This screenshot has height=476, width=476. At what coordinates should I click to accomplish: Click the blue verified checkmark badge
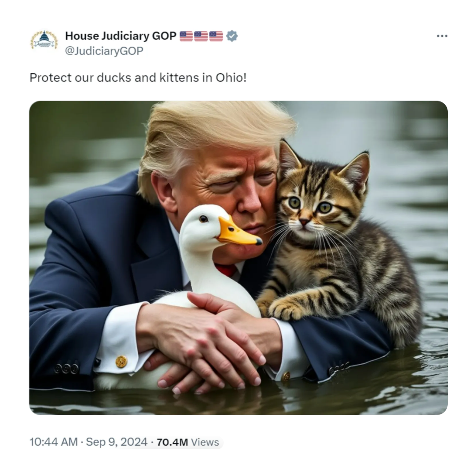coord(232,36)
